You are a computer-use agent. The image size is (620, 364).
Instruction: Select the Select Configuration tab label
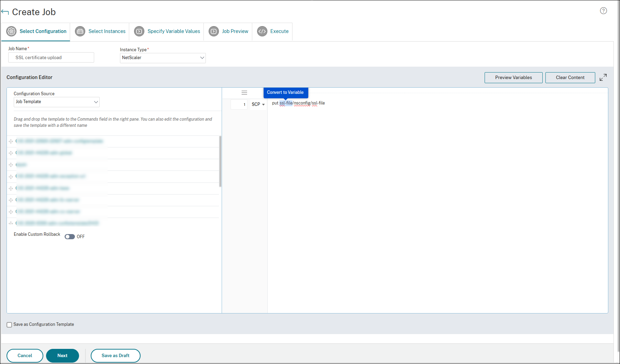(x=43, y=31)
